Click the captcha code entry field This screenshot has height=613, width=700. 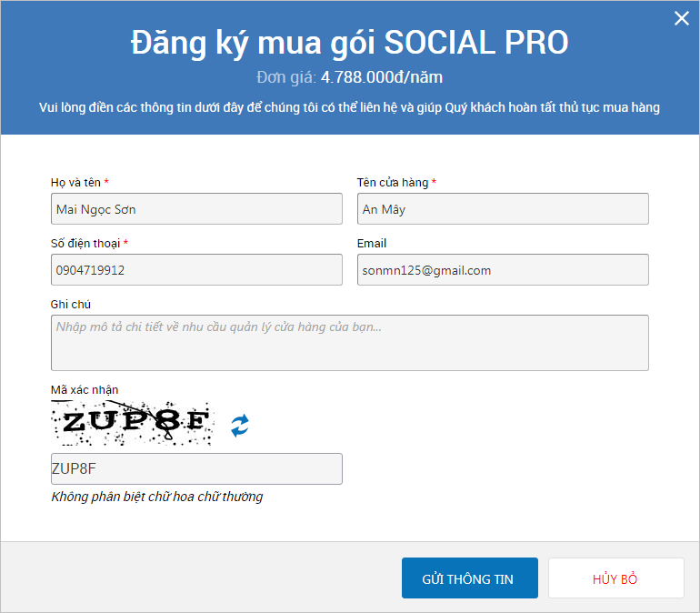pos(196,468)
